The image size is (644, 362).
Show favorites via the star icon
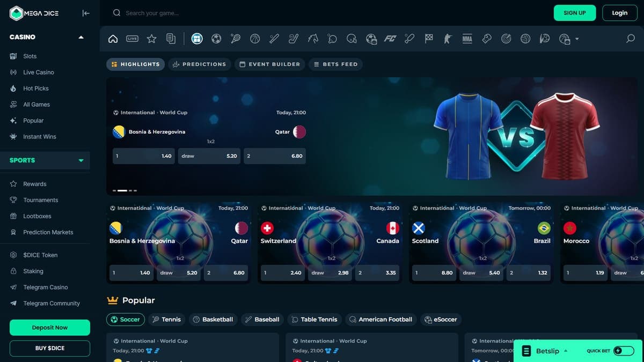151,39
